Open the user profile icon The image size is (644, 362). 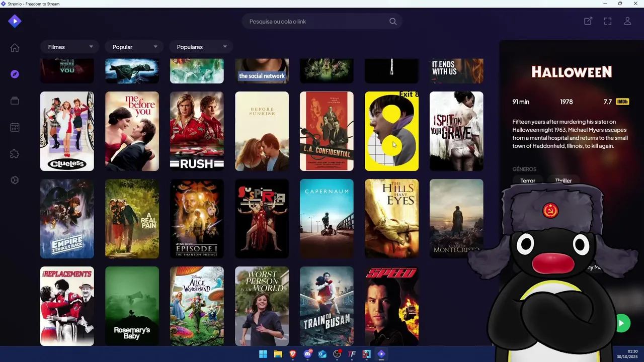[627, 21]
